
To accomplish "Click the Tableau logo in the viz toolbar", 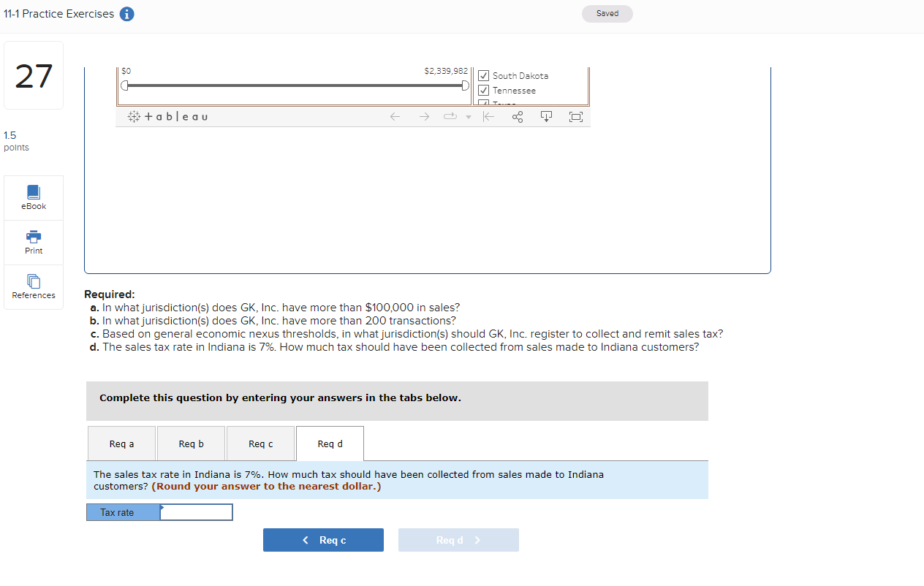I will tap(168, 116).
